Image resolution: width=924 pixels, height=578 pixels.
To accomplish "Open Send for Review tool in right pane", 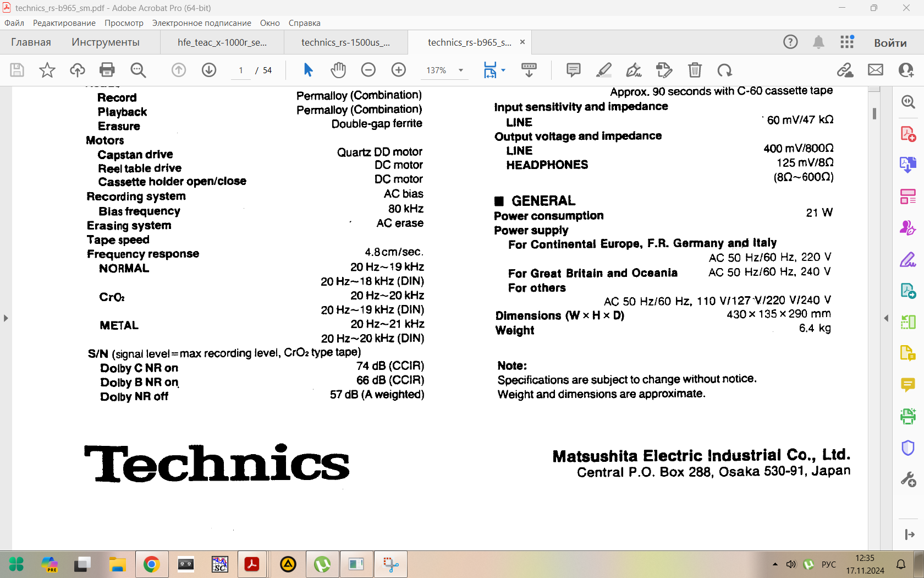I will click(x=908, y=290).
